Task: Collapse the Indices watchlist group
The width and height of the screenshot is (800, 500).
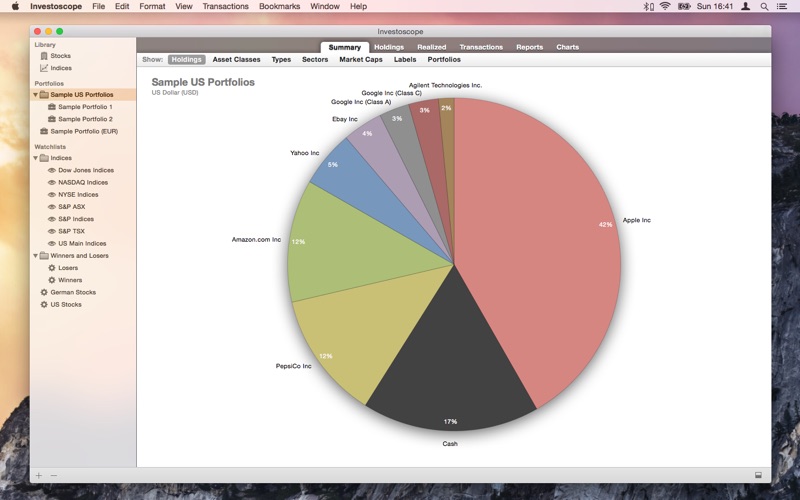Action: [x=35, y=158]
